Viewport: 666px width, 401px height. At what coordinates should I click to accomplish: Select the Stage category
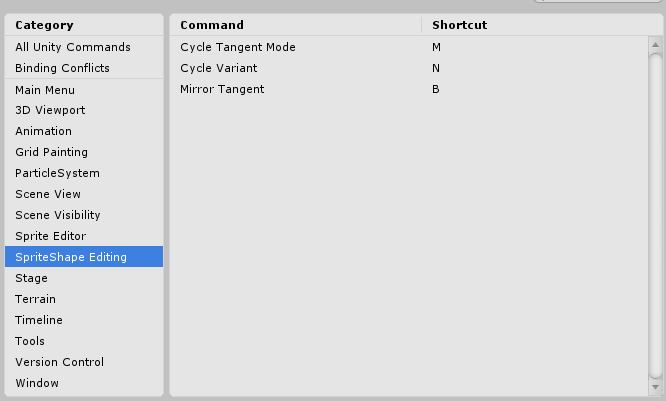pyautogui.click(x=31, y=278)
